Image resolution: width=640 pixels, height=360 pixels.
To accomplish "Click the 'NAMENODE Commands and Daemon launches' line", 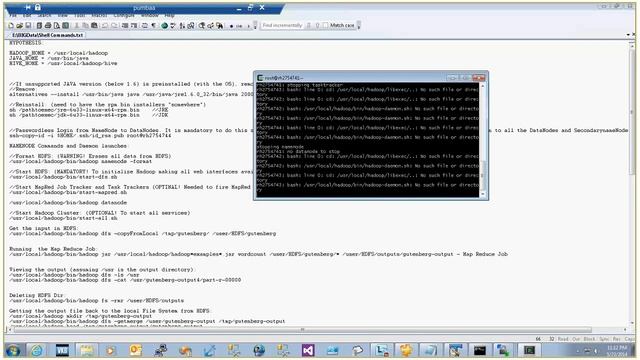I will pos(69,146).
